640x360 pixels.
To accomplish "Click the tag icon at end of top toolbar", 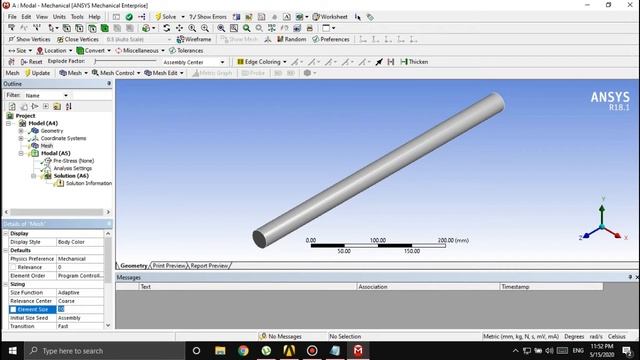I will pos(370,17).
